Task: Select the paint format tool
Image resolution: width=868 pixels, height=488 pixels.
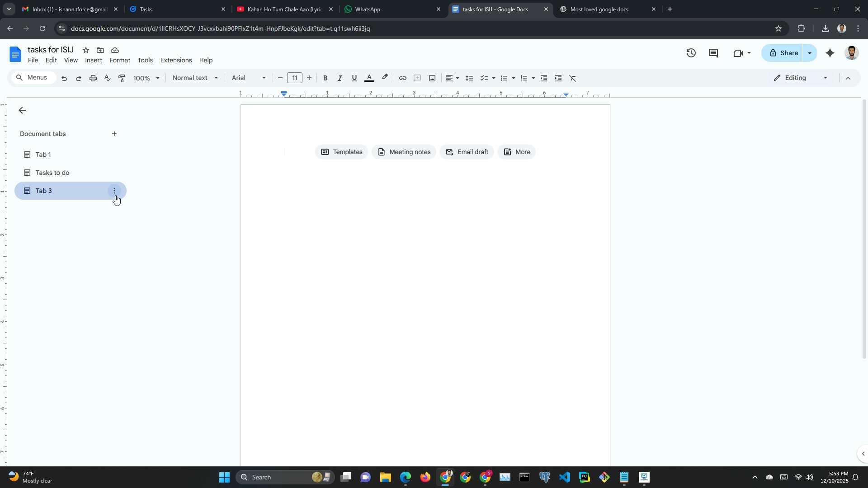Action: click(x=122, y=78)
